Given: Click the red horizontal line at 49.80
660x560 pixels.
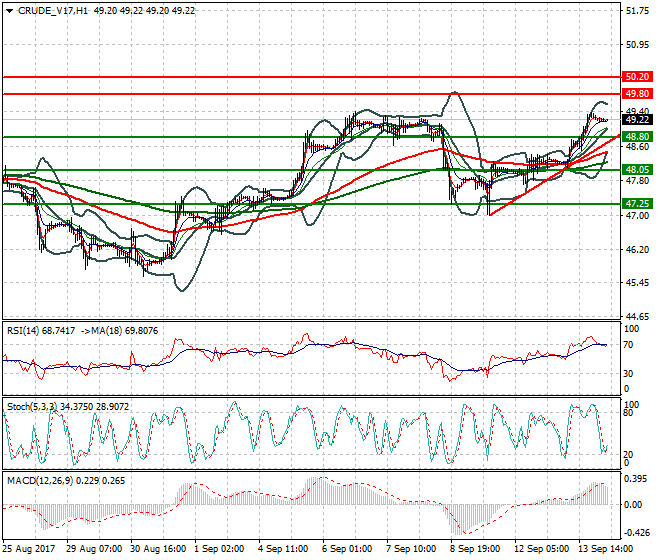Looking at the screenshot, I should coord(300,93).
